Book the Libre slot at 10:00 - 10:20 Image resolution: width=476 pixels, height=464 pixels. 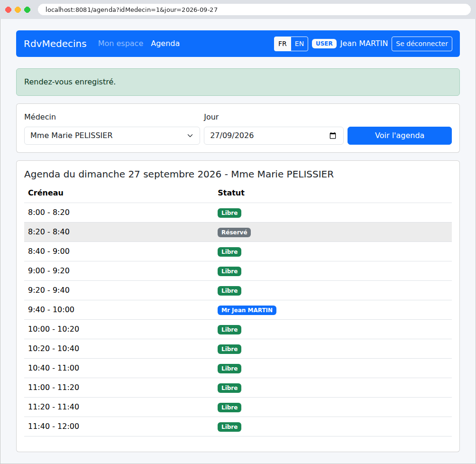pyautogui.click(x=229, y=329)
